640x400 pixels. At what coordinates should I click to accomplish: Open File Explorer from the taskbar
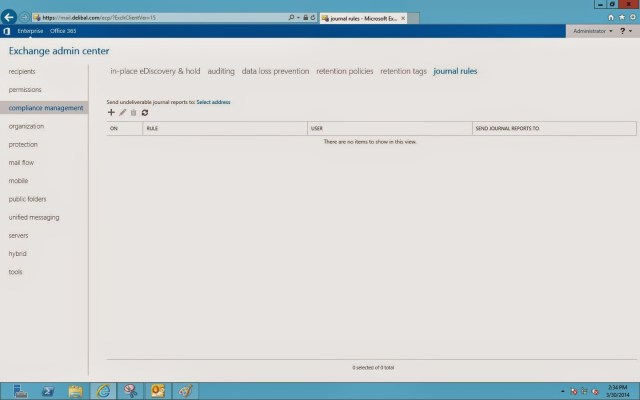pyautogui.click(x=76, y=390)
